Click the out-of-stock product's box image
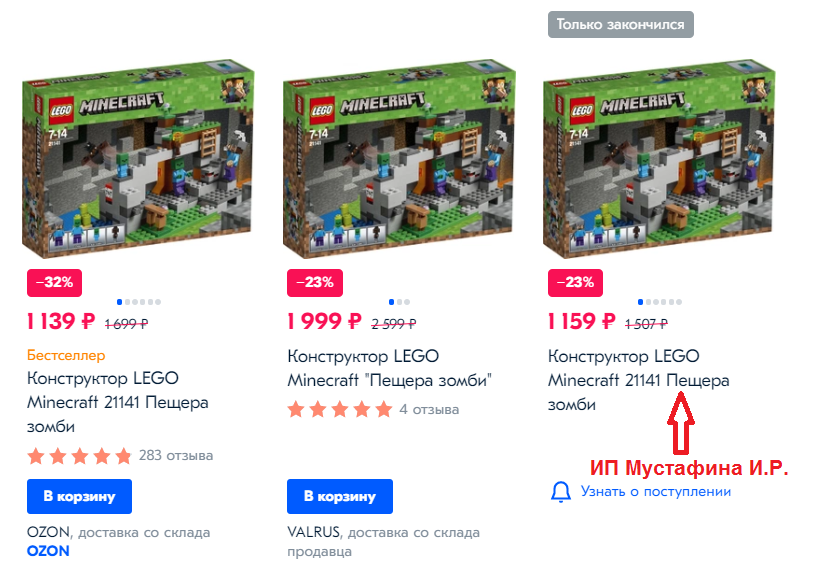817x571 pixels. (x=659, y=159)
